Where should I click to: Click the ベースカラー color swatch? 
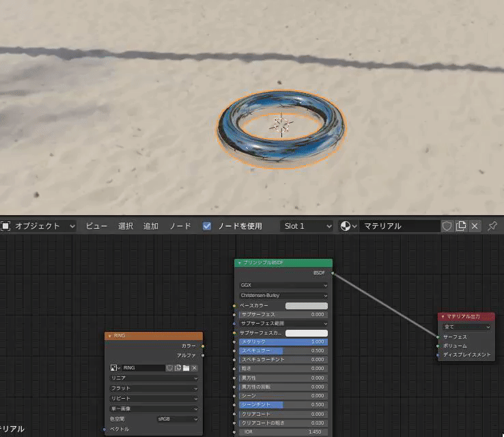[x=307, y=306]
